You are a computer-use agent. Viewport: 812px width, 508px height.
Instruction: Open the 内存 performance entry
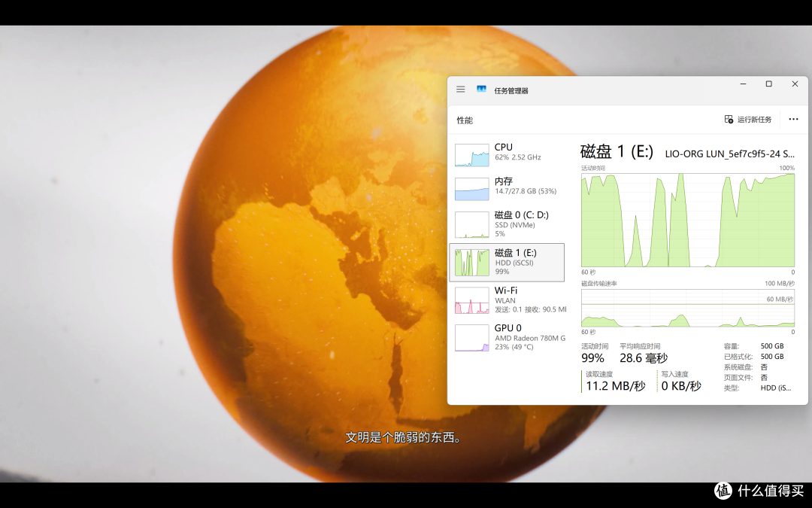(x=507, y=189)
